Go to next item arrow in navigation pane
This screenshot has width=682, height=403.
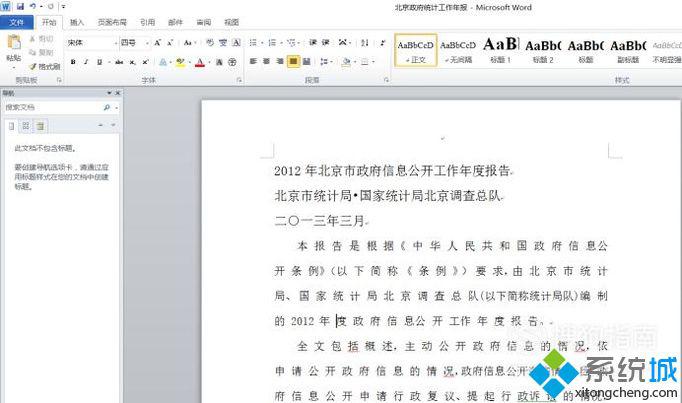(113, 125)
